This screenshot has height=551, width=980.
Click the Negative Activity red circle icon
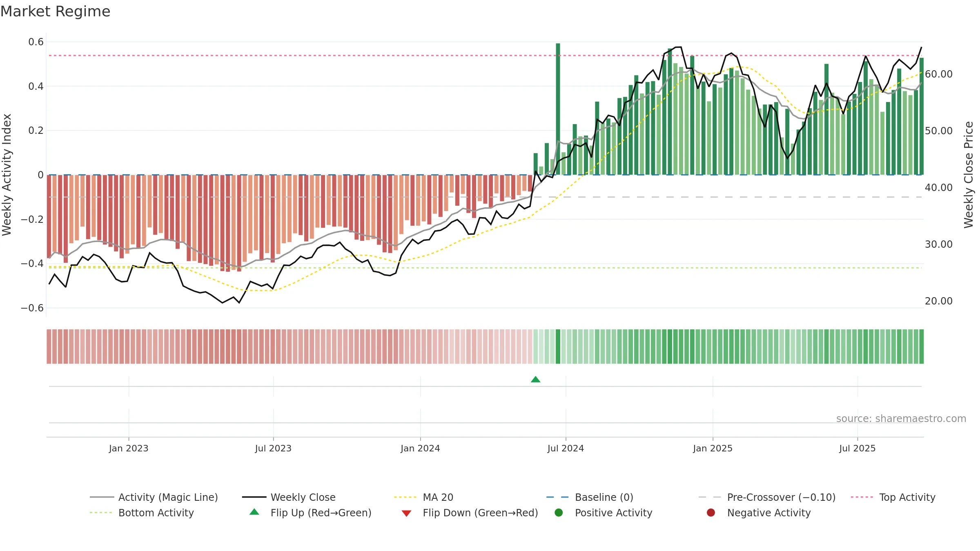pyautogui.click(x=711, y=513)
